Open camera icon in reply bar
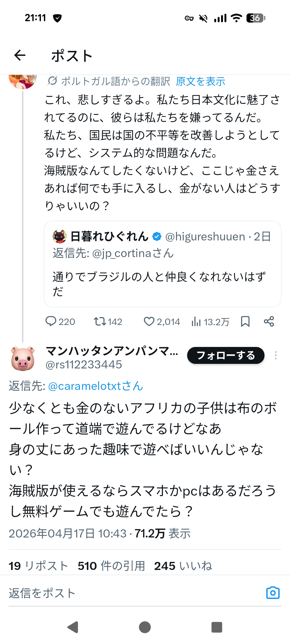Image resolution: width=290 pixels, height=644 pixels. point(273,593)
